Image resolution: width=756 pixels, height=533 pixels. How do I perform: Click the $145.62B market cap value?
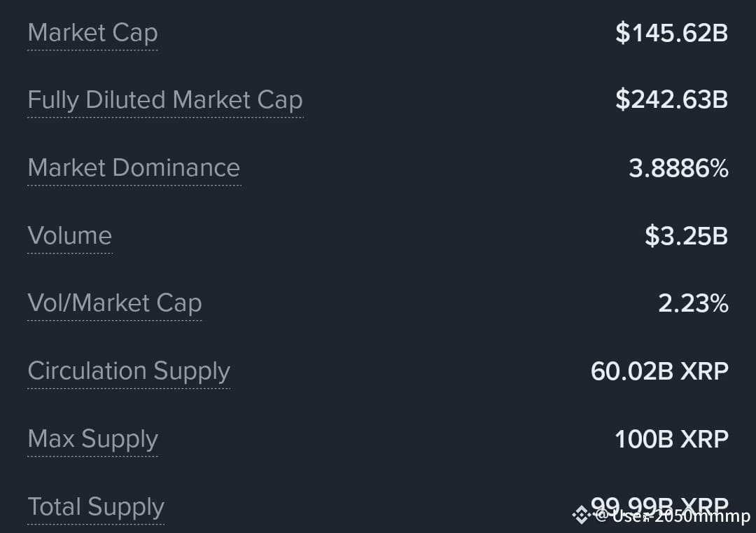pyautogui.click(x=671, y=34)
